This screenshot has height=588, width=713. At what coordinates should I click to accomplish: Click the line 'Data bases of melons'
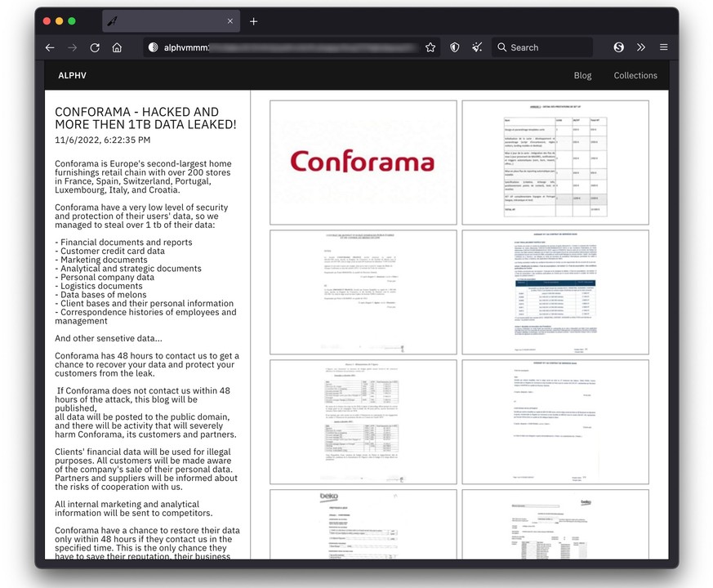pos(100,295)
